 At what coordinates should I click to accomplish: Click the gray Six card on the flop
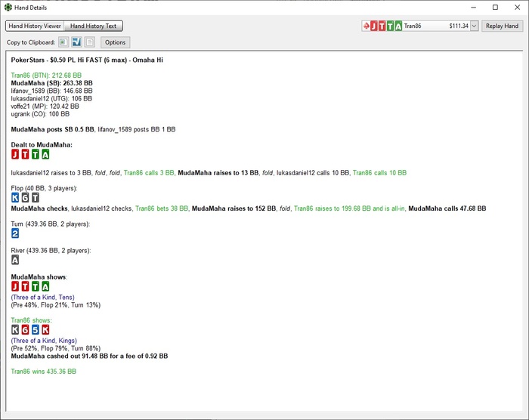pyautogui.click(x=25, y=197)
